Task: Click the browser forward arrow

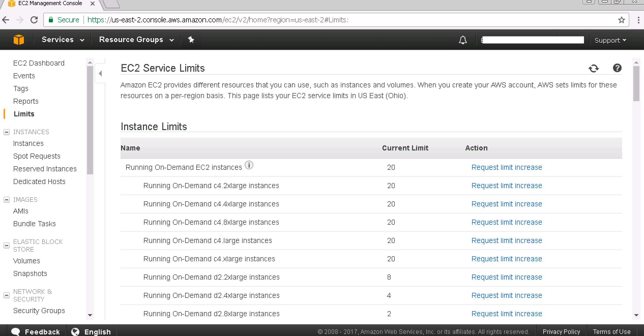Action: [x=20, y=20]
